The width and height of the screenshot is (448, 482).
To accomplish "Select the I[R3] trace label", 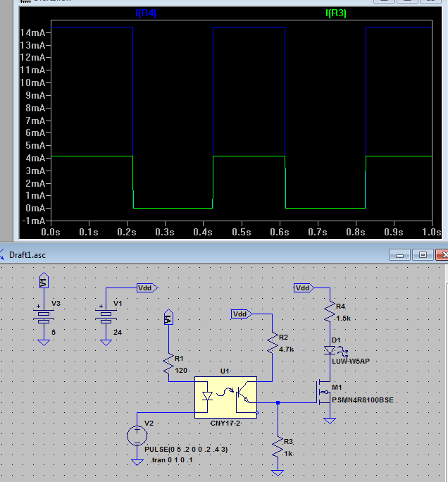I will pos(335,13).
